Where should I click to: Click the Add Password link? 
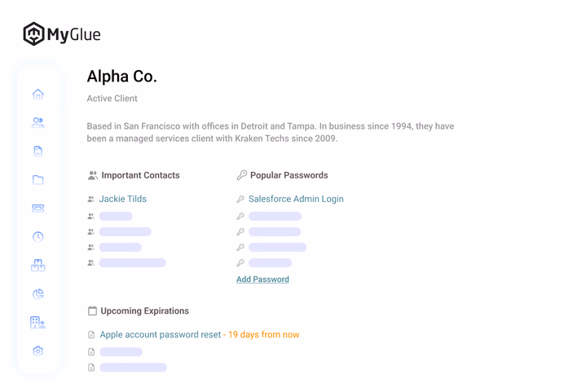coord(262,280)
